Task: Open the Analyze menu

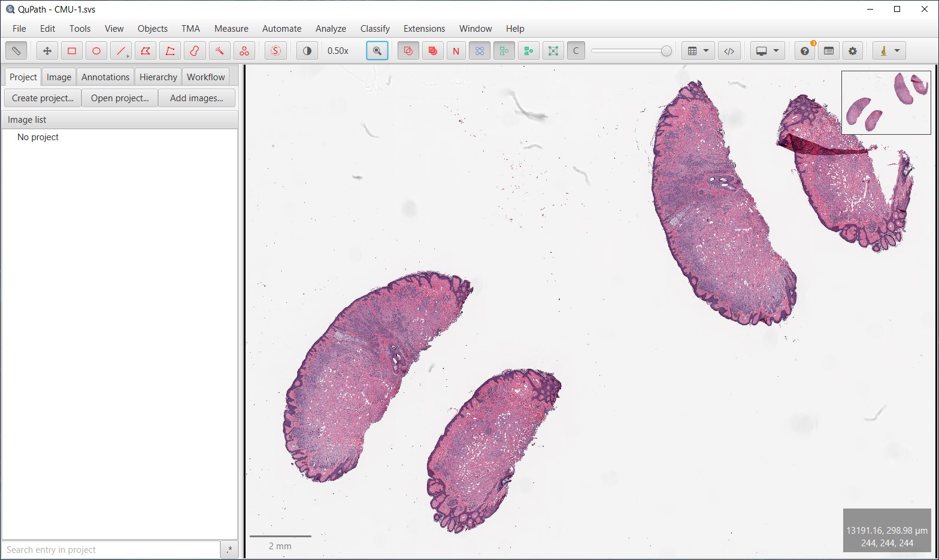Action: coord(331,28)
